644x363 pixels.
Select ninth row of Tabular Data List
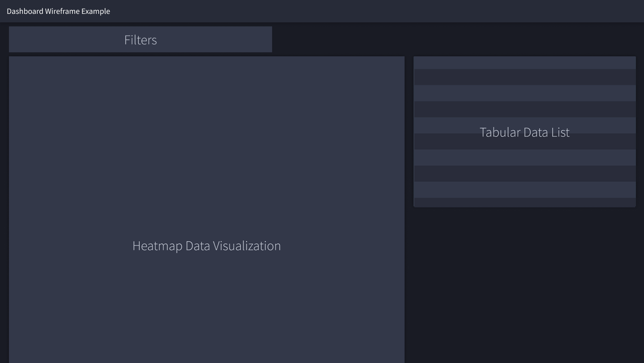(525, 190)
